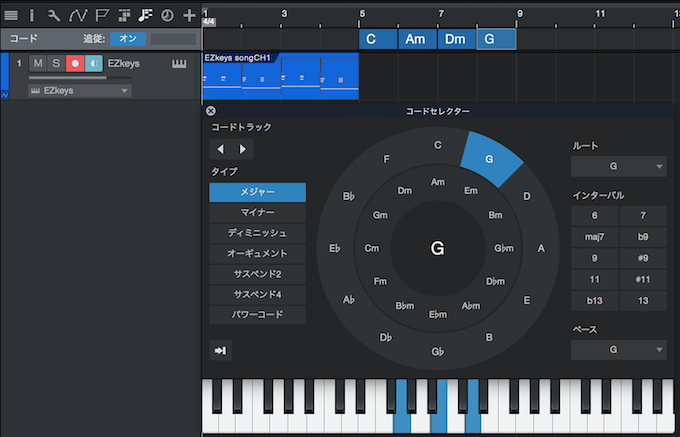Toggle the b9 interval
680x437 pixels.
tap(643, 237)
